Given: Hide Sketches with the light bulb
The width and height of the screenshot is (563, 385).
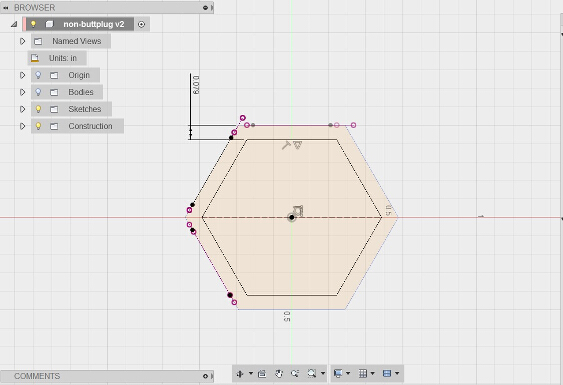Looking at the screenshot, I should [x=38, y=109].
